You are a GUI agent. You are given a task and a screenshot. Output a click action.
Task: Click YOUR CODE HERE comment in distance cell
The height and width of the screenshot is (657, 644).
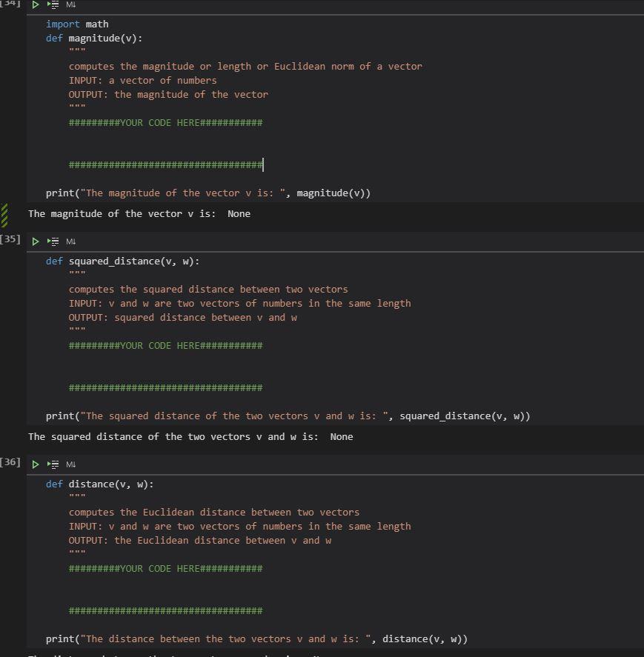click(165, 569)
